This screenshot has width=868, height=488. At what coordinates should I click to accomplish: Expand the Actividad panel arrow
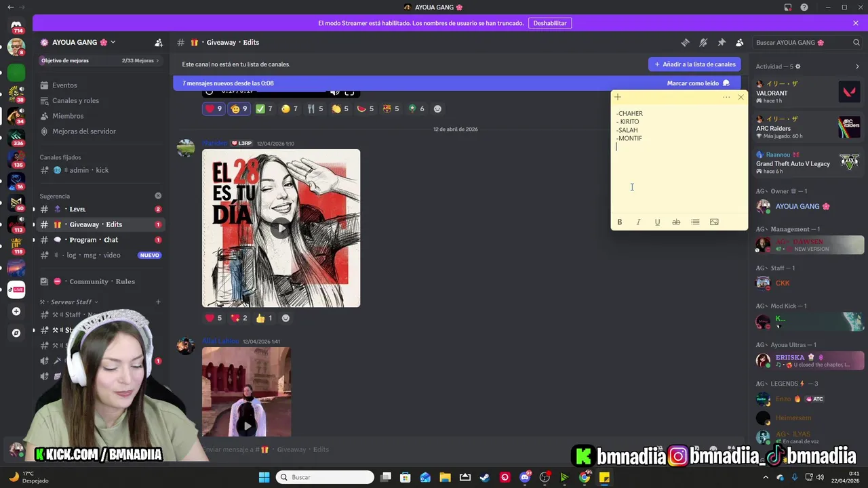857,66
